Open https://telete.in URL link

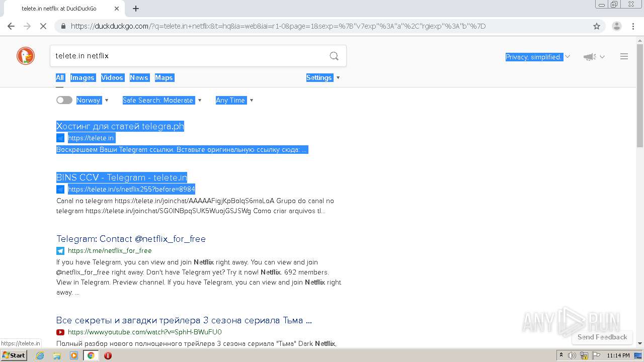tap(91, 138)
